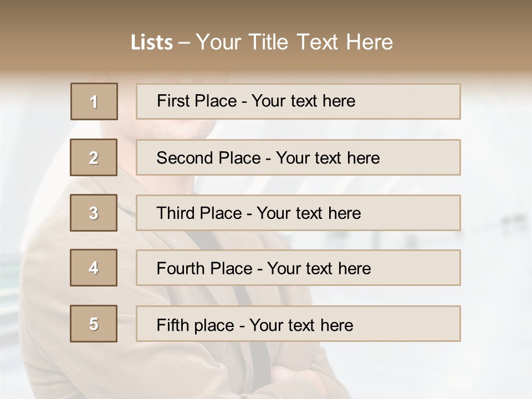
Task: Click "Your Title Text Here" in title
Action: 294,42
